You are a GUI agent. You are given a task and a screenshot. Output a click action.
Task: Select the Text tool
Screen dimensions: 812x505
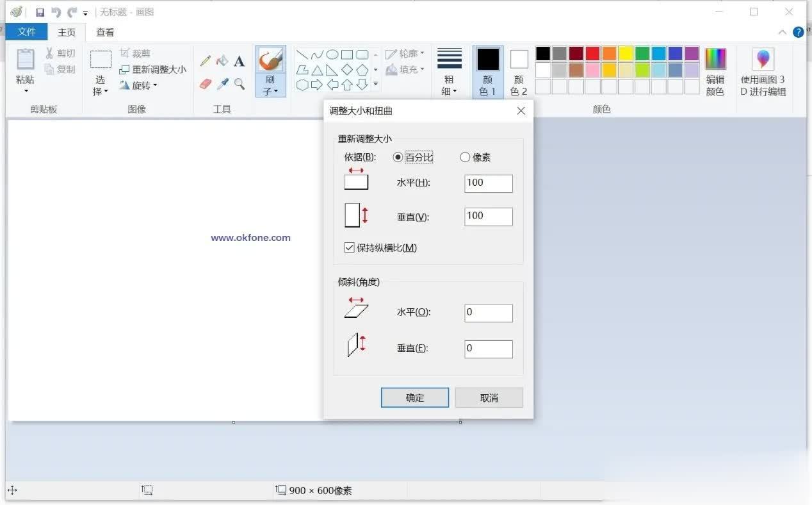click(239, 62)
